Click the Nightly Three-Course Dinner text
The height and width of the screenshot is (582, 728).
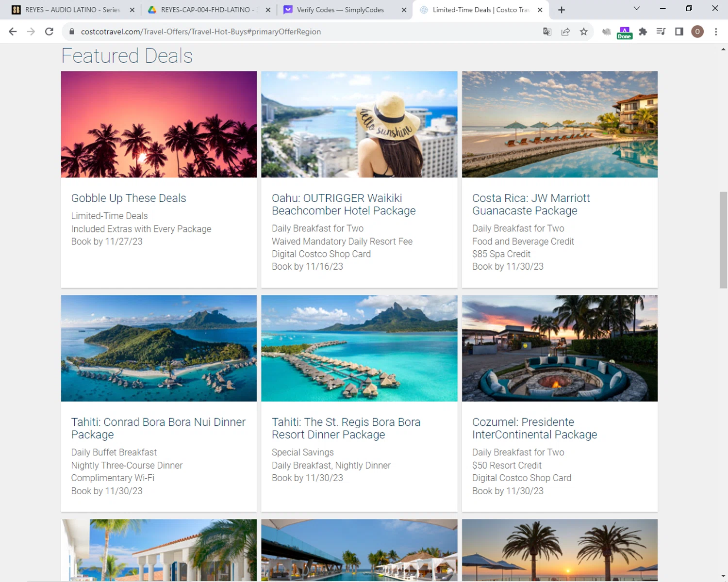click(127, 466)
